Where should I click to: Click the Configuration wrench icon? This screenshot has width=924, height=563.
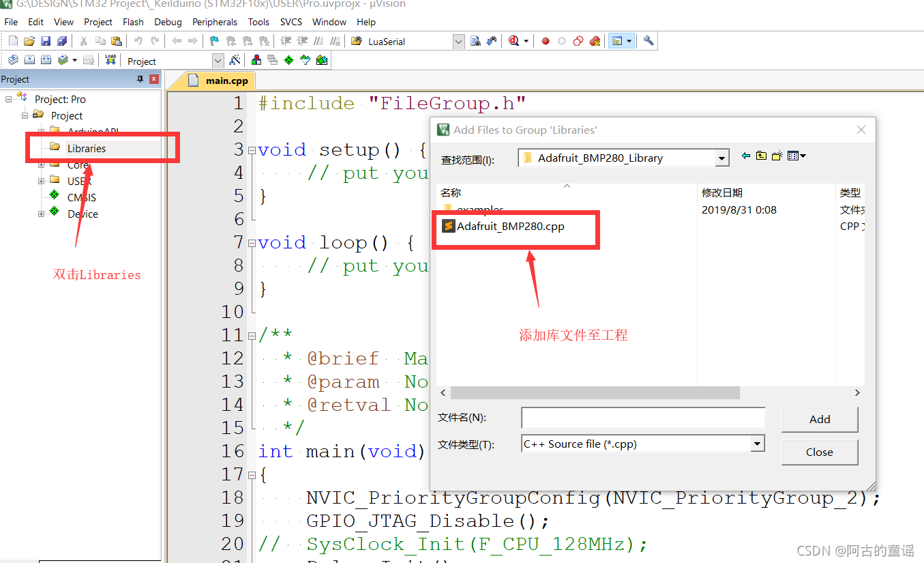pos(649,40)
